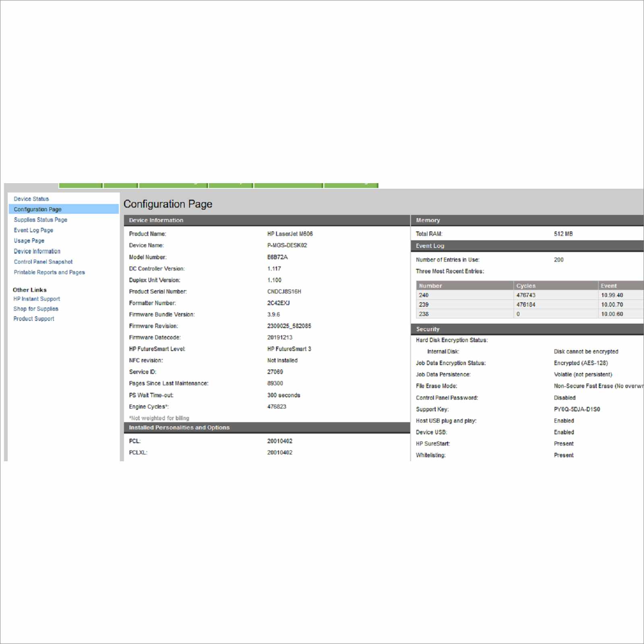Click the Not weighted for billing footnote

tap(159, 418)
